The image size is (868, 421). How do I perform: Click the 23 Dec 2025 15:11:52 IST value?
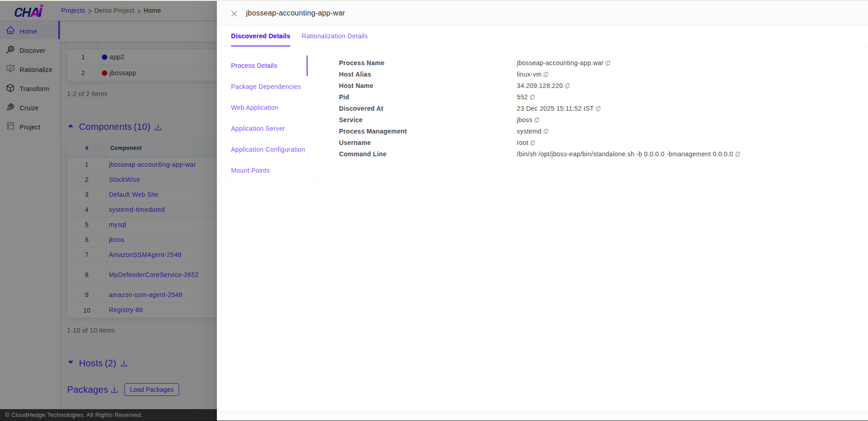tap(555, 108)
